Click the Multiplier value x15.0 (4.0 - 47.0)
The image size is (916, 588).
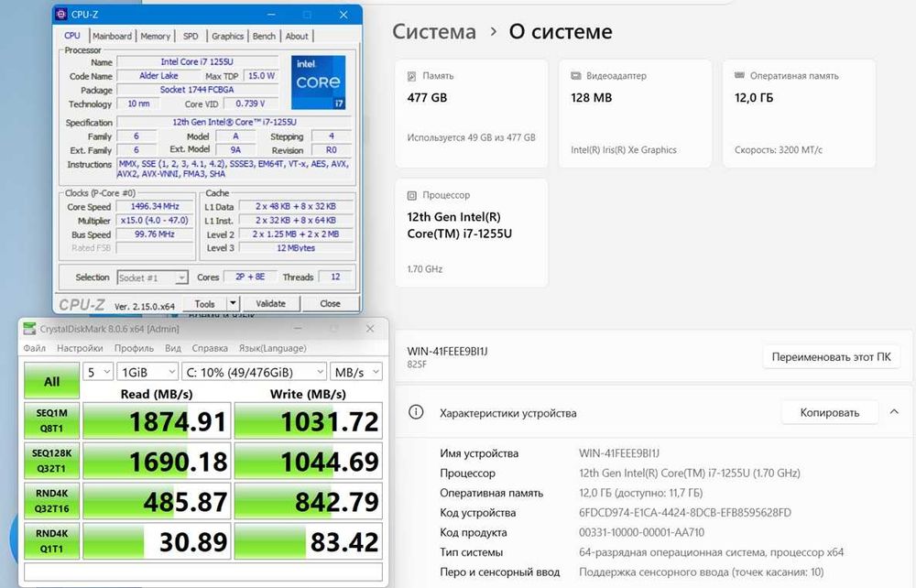155,221
